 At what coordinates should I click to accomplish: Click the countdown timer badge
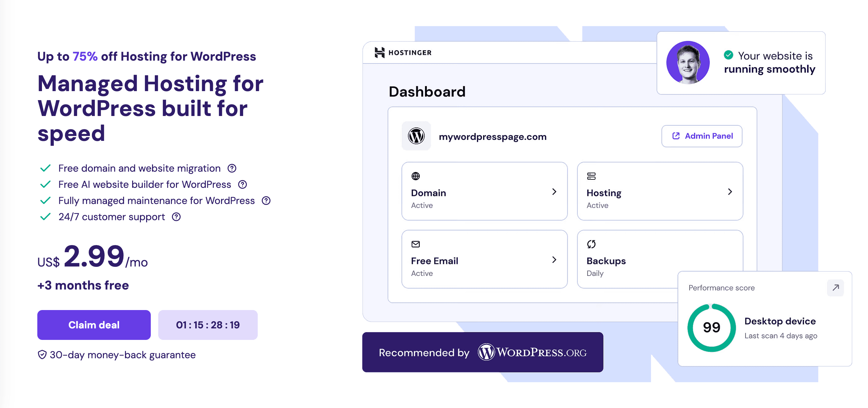pos(208,325)
